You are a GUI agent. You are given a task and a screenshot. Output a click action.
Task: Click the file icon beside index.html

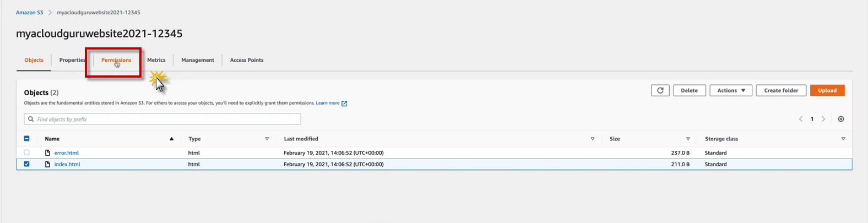pos(47,164)
